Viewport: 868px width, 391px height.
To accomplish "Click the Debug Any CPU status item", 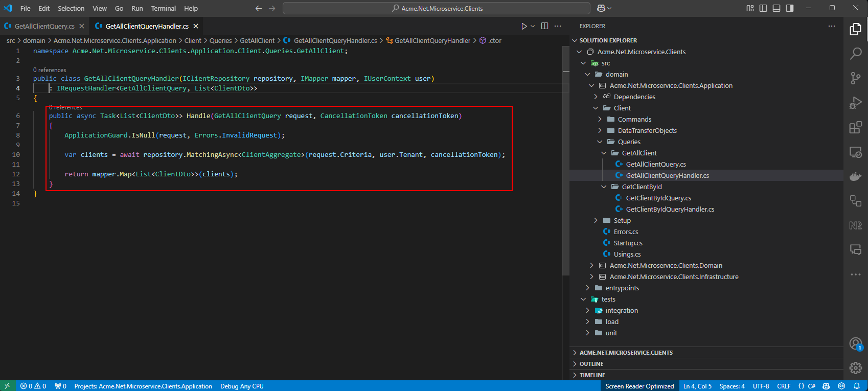I will tap(242, 386).
